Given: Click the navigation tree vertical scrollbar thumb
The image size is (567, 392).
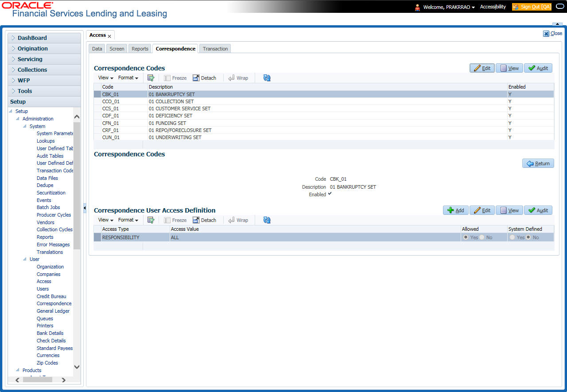Looking at the screenshot, I should [77, 186].
